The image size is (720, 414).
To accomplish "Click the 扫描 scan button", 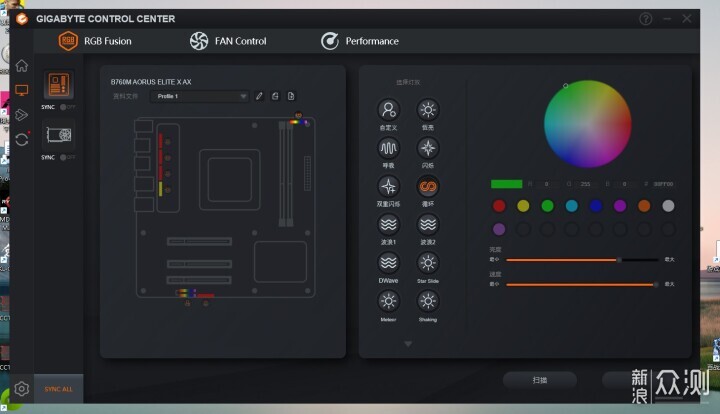I will click(x=540, y=380).
